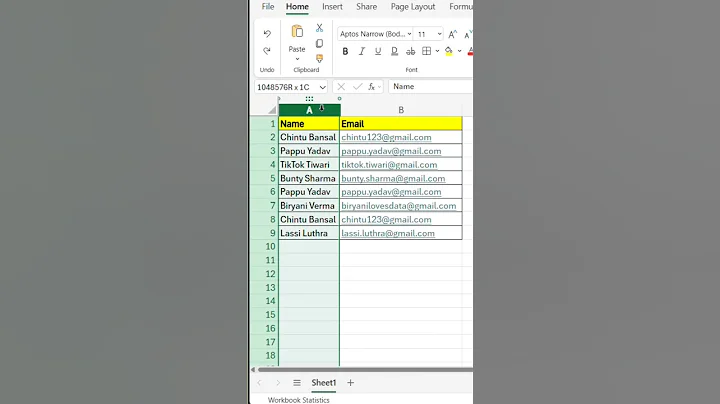Switch to the Page Layout tab
720x404 pixels.
[x=413, y=7]
